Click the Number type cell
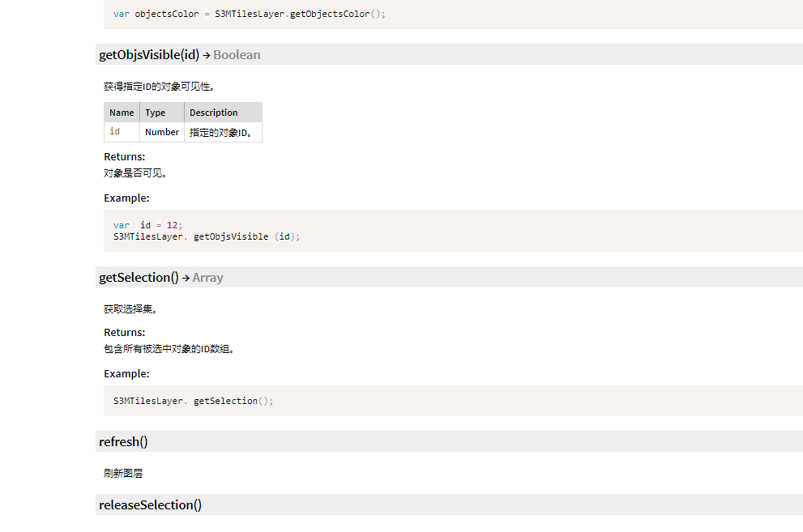This screenshot has width=803, height=532. point(162,132)
